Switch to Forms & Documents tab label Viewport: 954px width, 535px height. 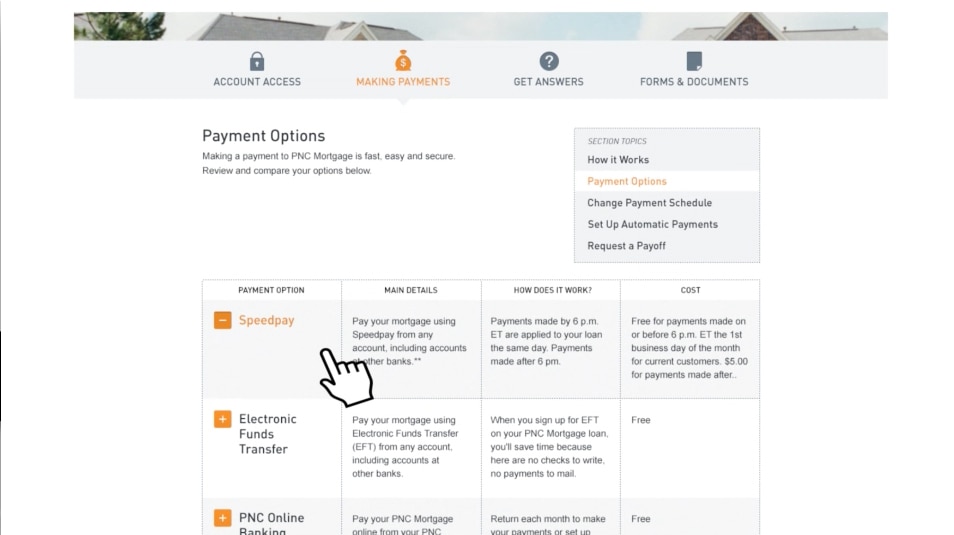[694, 82]
